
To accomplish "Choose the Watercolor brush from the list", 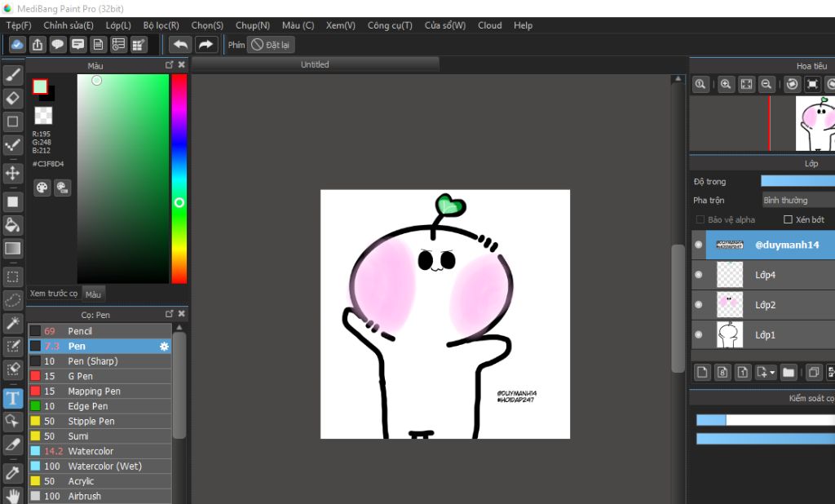I will pyautogui.click(x=91, y=451).
